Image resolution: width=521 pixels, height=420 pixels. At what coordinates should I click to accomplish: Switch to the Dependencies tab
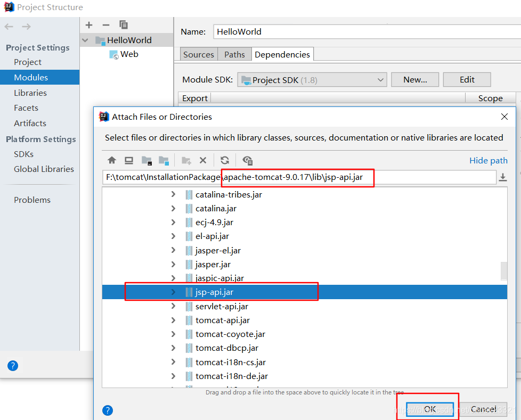pos(282,54)
